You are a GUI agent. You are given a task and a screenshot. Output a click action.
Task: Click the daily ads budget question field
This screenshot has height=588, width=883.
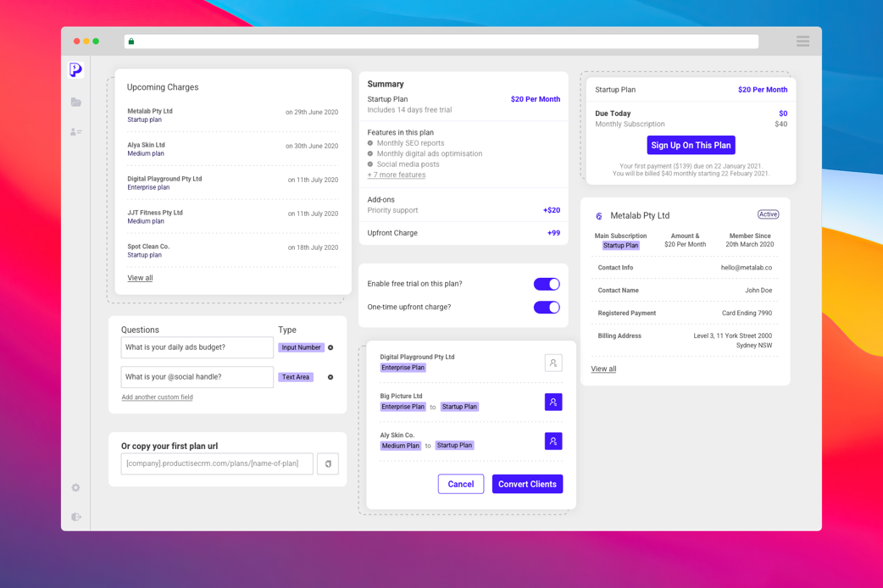point(197,347)
